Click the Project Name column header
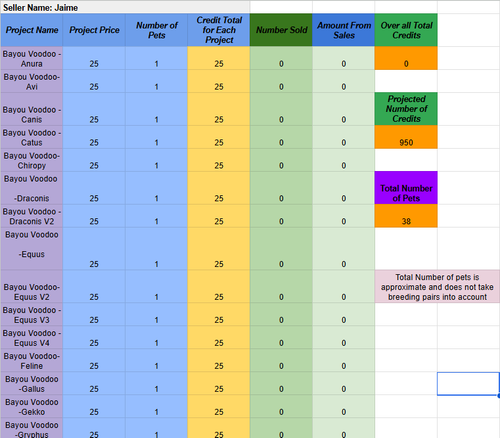500x438 pixels. pyautogui.click(x=32, y=30)
